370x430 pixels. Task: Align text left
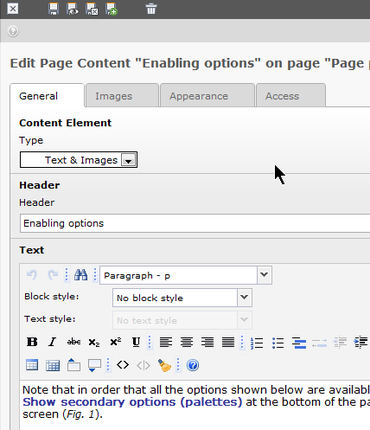coord(166,342)
